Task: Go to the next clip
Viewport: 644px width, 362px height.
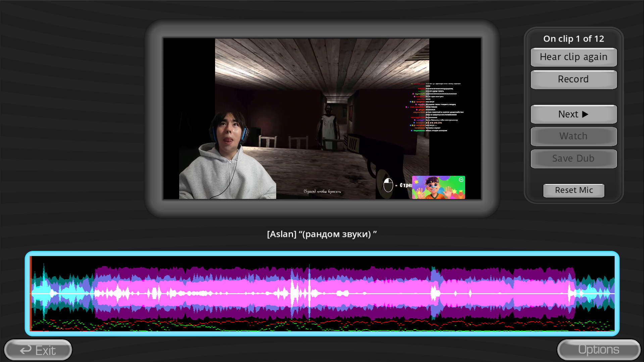Action: [574, 114]
